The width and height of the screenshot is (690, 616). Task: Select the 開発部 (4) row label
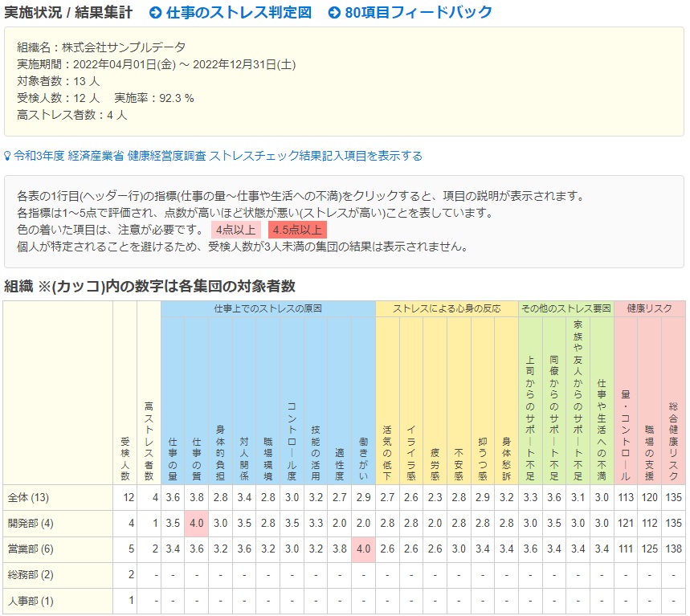30,524
